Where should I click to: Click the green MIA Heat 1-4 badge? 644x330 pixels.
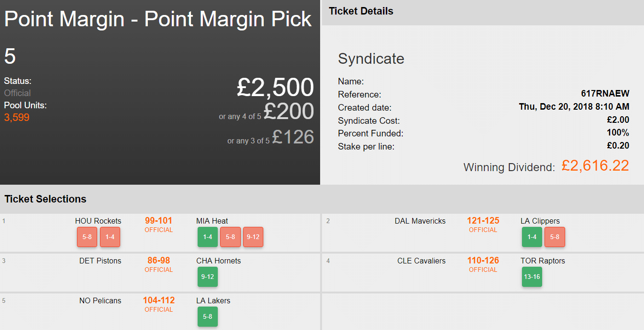[207, 237]
